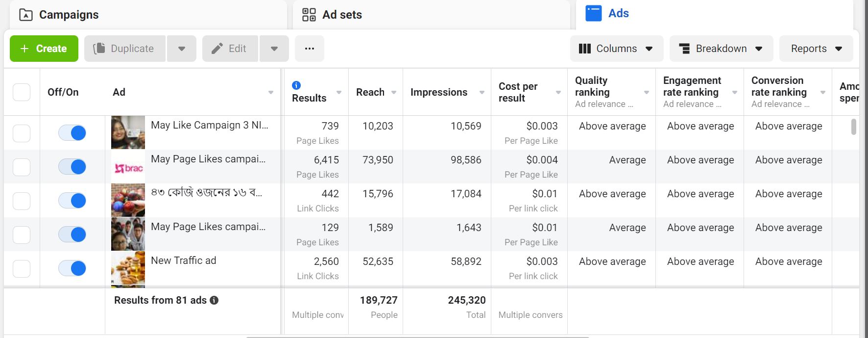Expand the Breakdown dropdown
The image size is (868, 338).
coord(721,49)
